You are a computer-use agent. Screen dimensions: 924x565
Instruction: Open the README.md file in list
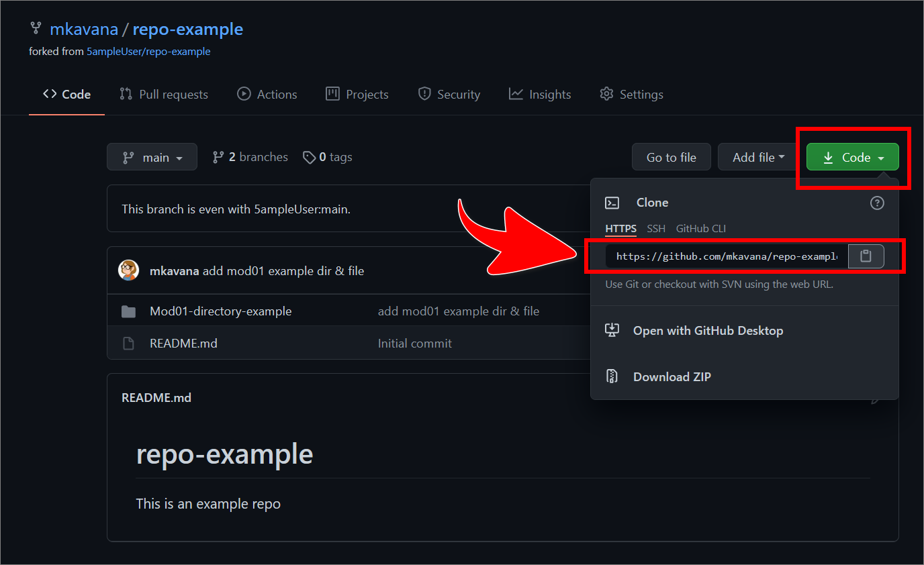183,344
